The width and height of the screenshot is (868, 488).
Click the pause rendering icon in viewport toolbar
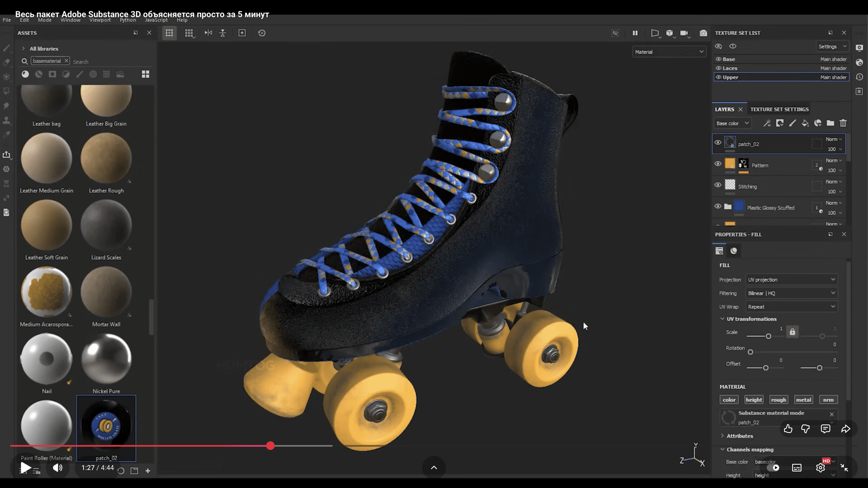pos(635,33)
